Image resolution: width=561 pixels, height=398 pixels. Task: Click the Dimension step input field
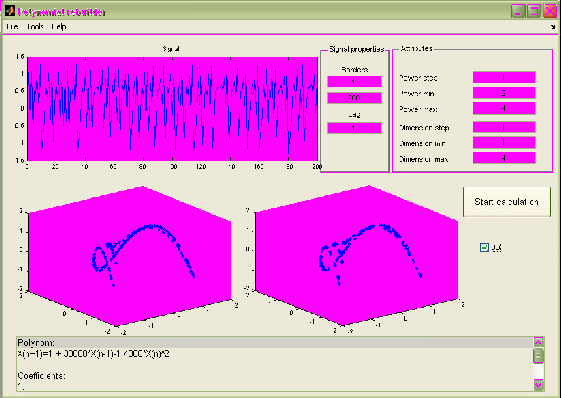click(504, 127)
